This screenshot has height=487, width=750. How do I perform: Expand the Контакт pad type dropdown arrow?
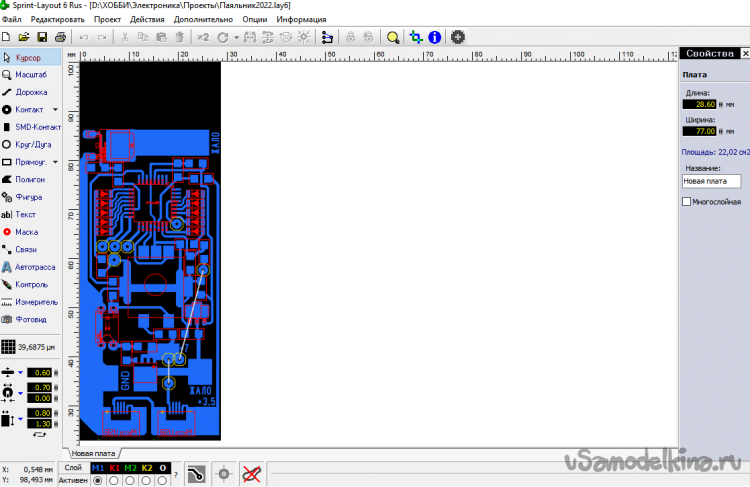pos(55,109)
